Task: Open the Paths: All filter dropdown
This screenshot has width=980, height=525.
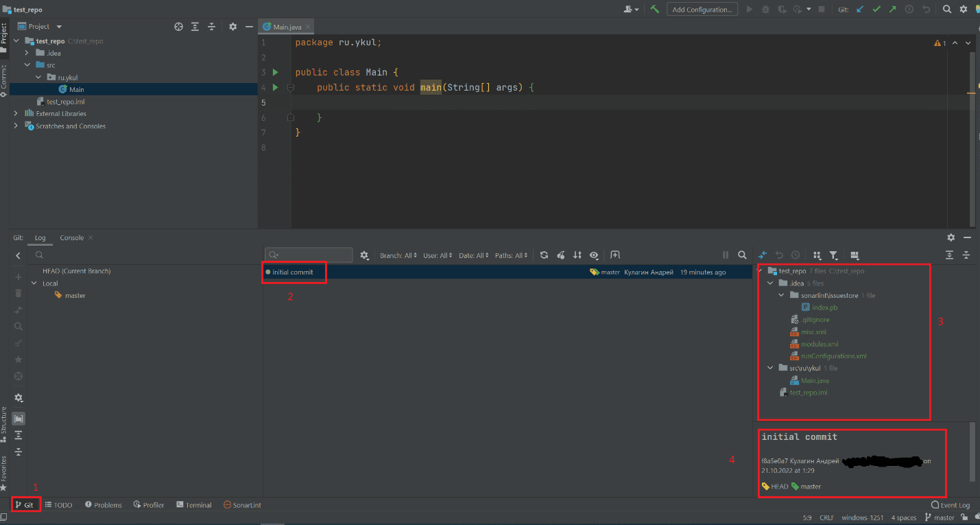Action: (x=512, y=255)
